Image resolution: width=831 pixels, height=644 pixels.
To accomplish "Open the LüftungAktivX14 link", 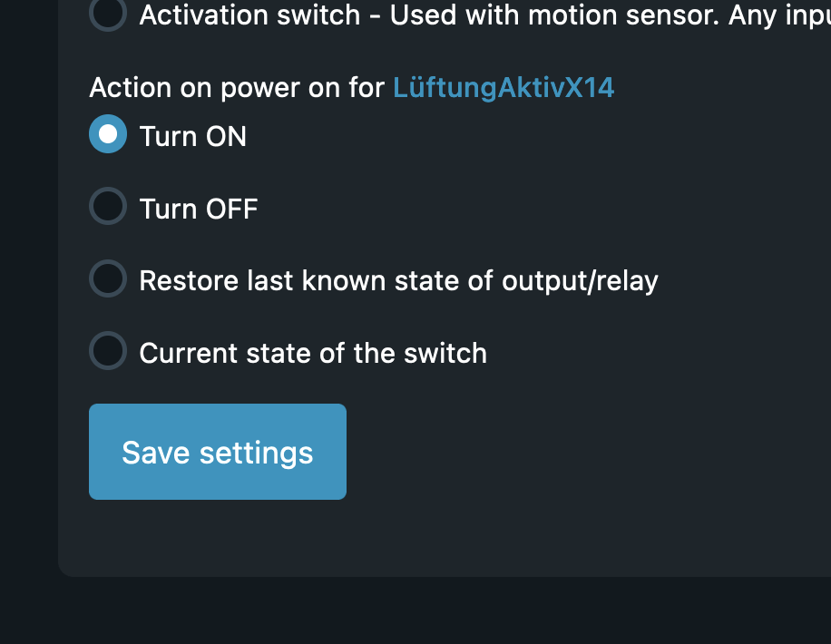I will click(503, 88).
